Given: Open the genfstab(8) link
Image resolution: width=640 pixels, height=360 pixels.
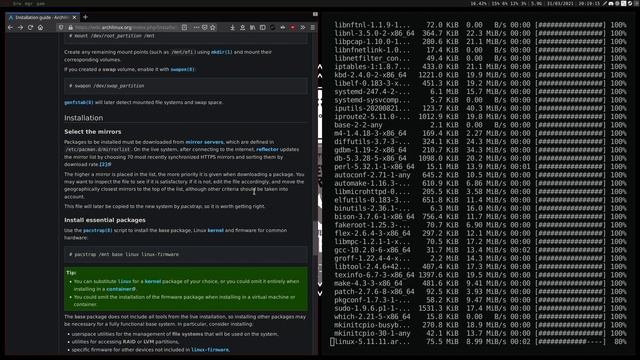Looking at the screenshot, I should click(x=79, y=102).
